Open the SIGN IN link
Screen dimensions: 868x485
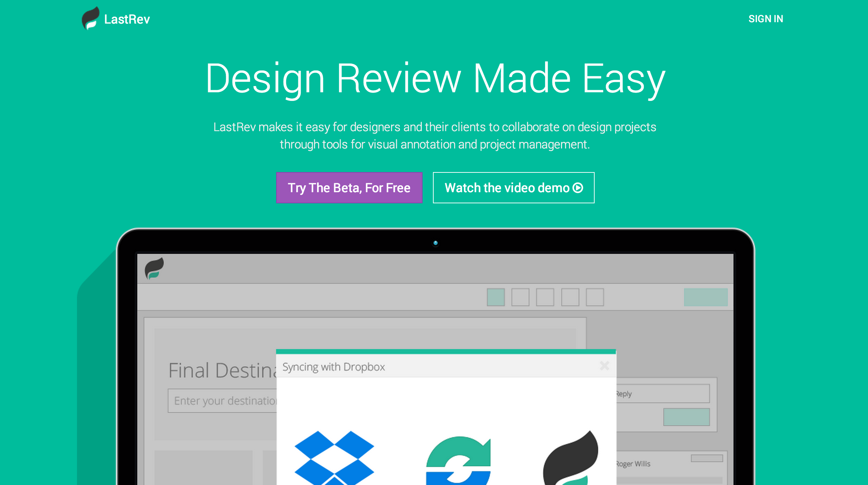click(x=765, y=19)
